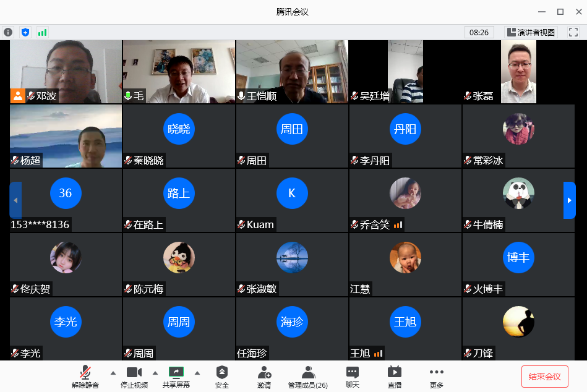Select 吴廷增 video tile
587x392 pixels.
coord(405,72)
